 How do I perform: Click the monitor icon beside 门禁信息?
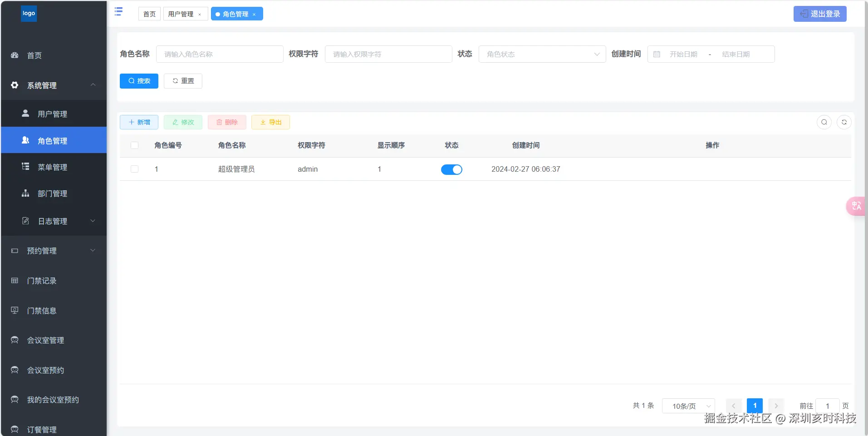pos(15,310)
